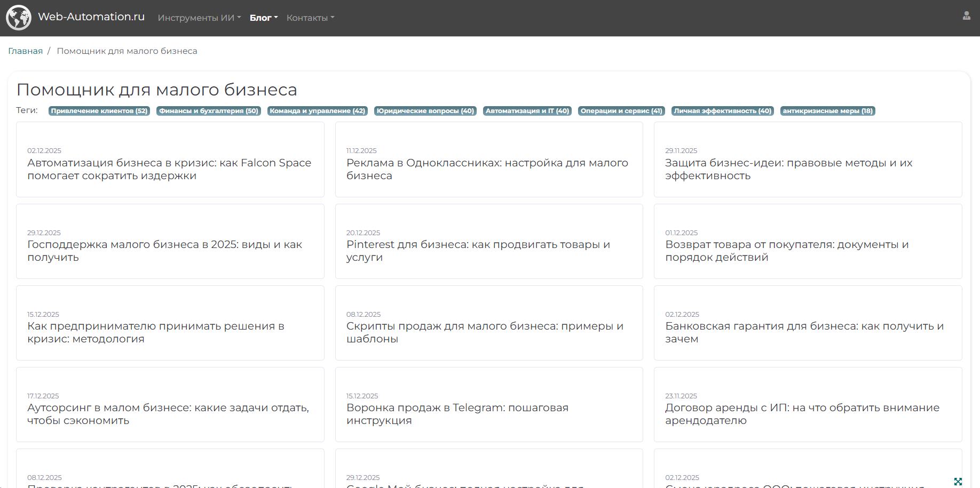Select the антикризисные меры tag
980x488 pixels.
pos(827,111)
